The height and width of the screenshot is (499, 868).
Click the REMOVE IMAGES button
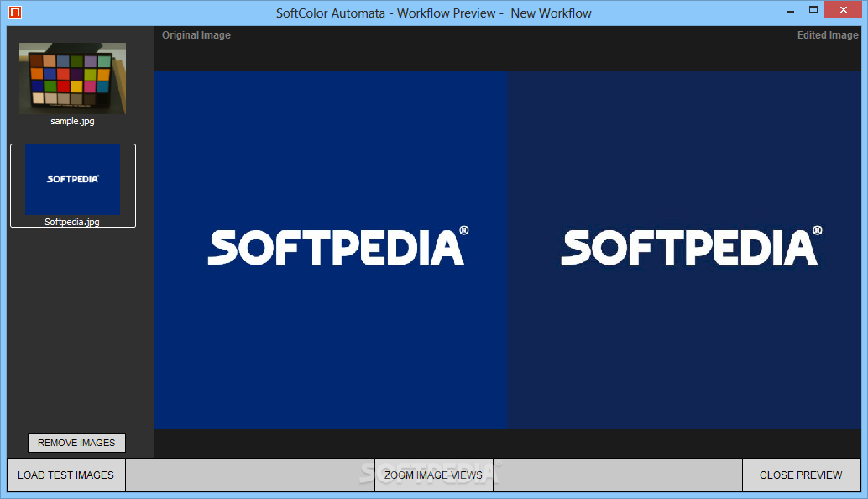click(76, 443)
